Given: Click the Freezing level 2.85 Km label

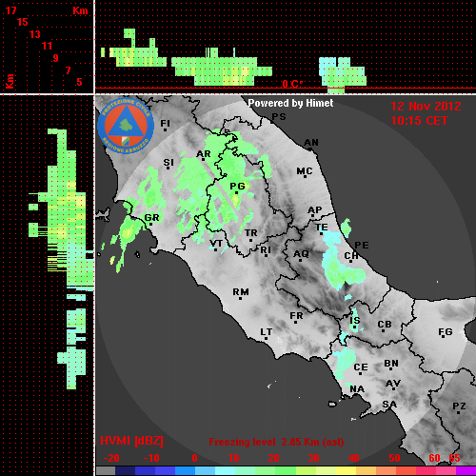Looking at the screenshot, I should coord(276,442).
